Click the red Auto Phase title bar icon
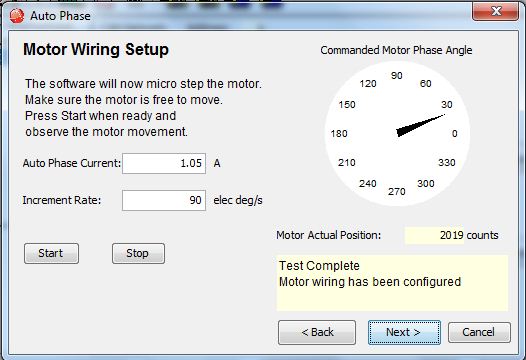This screenshot has width=526, height=360. click(x=16, y=16)
